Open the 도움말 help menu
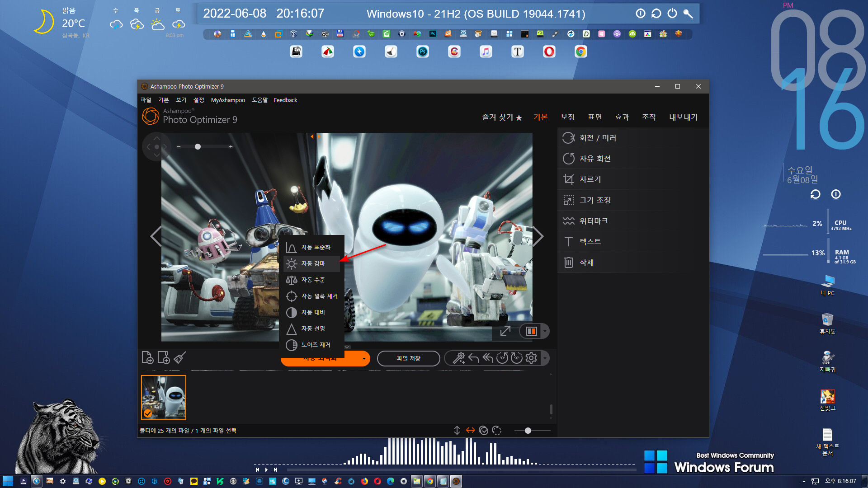Viewport: 868px width, 488px height. point(260,100)
